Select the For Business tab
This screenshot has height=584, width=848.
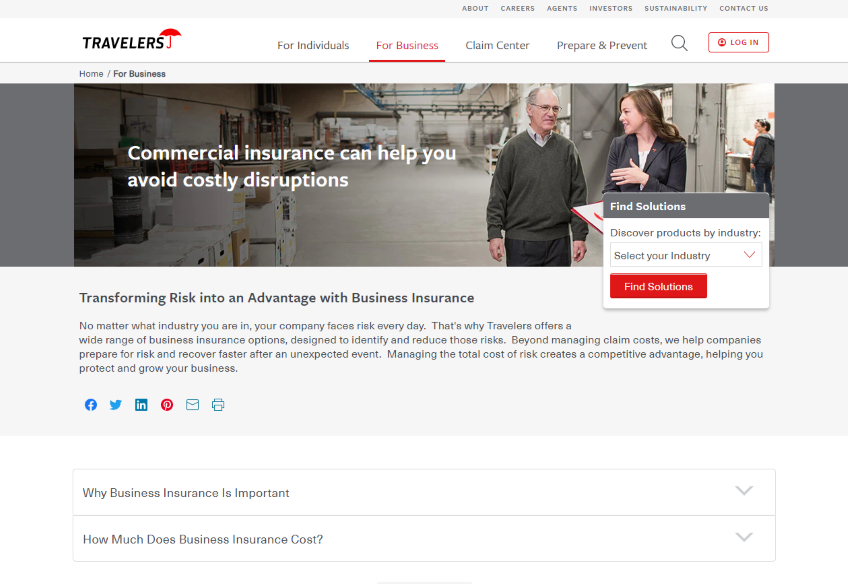[407, 45]
